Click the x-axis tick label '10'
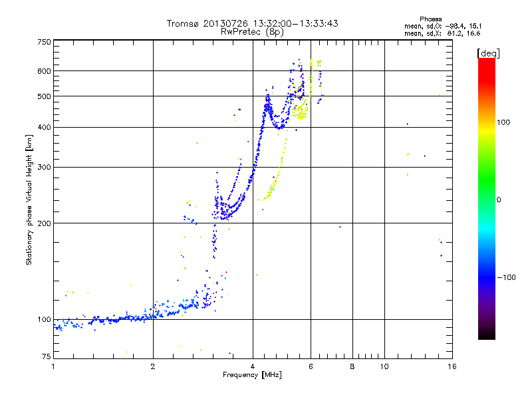532x399 pixels. pos(384,366)
